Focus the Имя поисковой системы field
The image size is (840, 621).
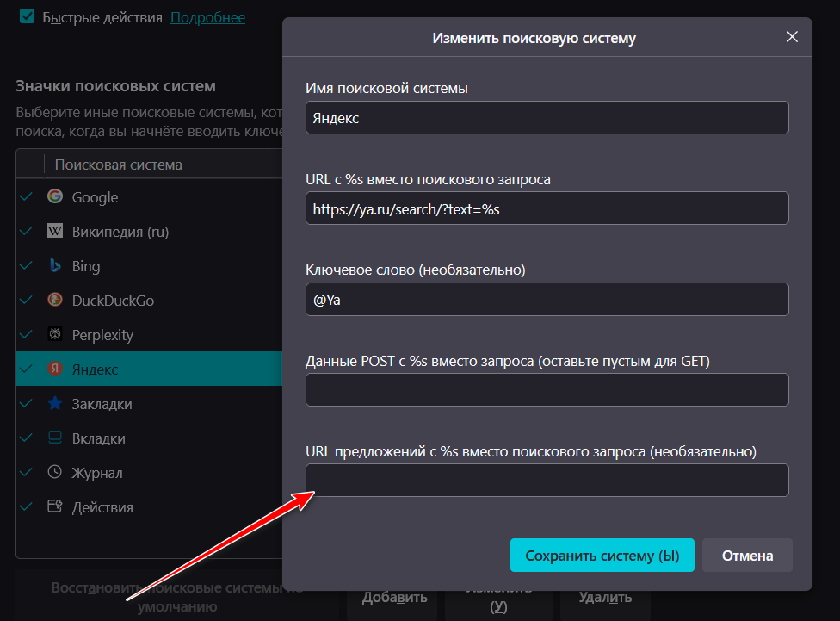[x=547, y=118]
